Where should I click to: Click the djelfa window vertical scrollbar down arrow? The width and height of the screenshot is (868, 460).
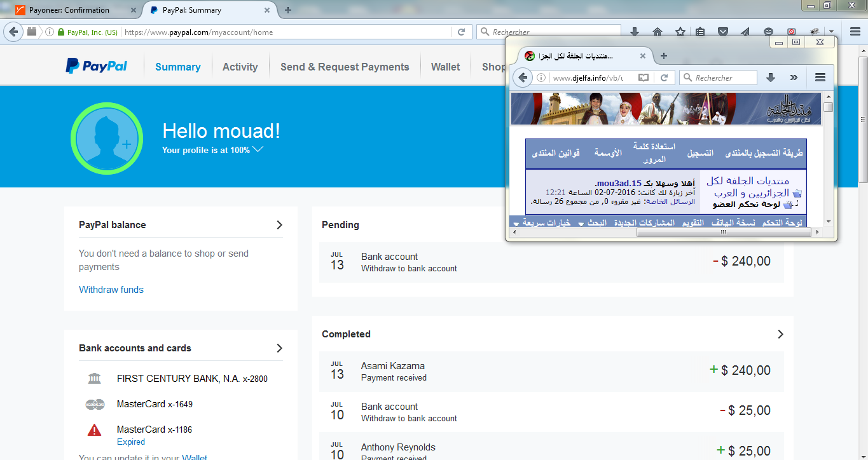(828, 222)
